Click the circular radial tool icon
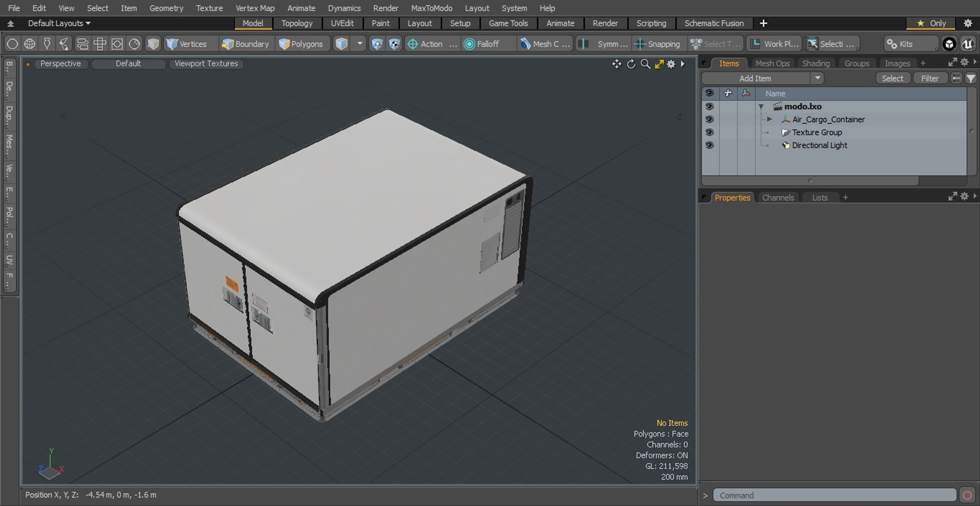This screenshot has height=506, width=980. (x=134, y=44)
